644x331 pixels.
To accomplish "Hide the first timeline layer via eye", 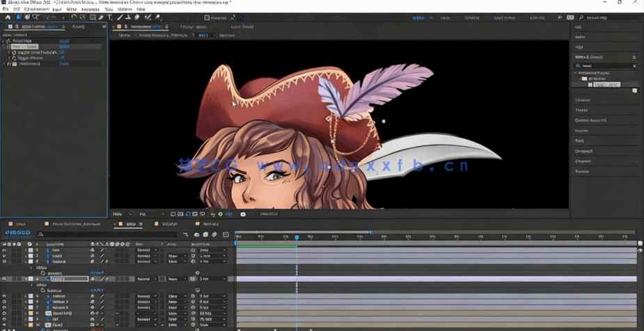I will pos(4,250).
